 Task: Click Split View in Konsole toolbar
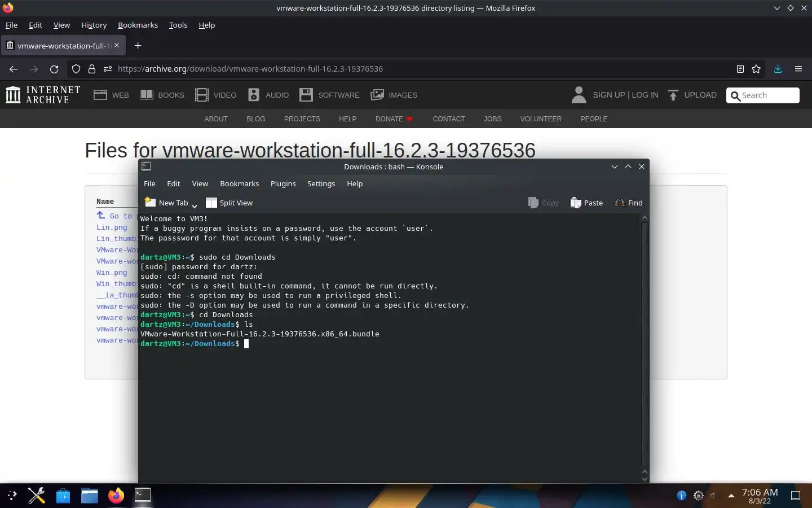[x=230, y=203]
